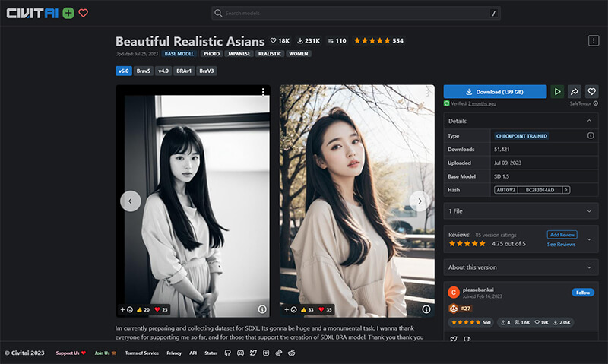Click the green plus create icon in header
The width and height of the screenshot is (608, 364).
pyautogui.click(x=68, y=13)
